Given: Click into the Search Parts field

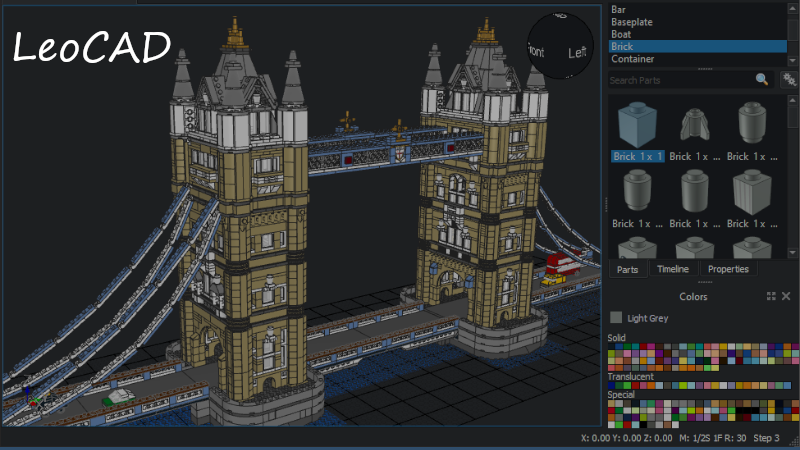Looking at the screenshot, I should [x=680, y=79].
